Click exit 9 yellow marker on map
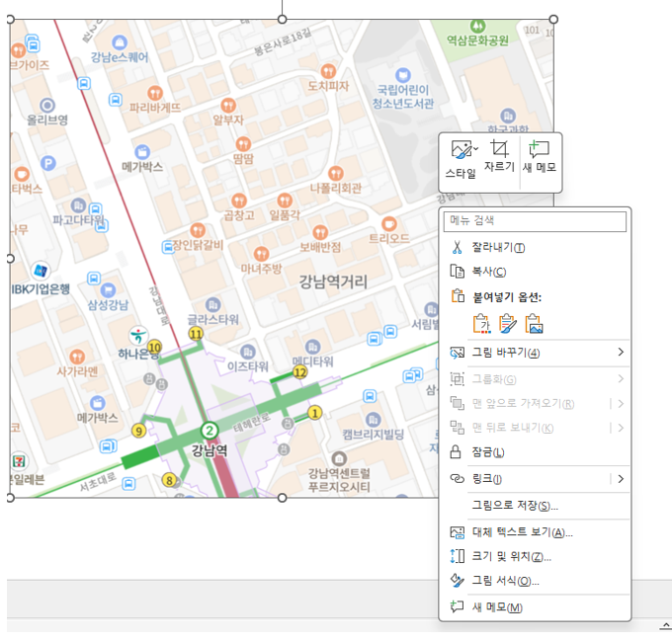 pyautogui.click(x=139, y=431)
